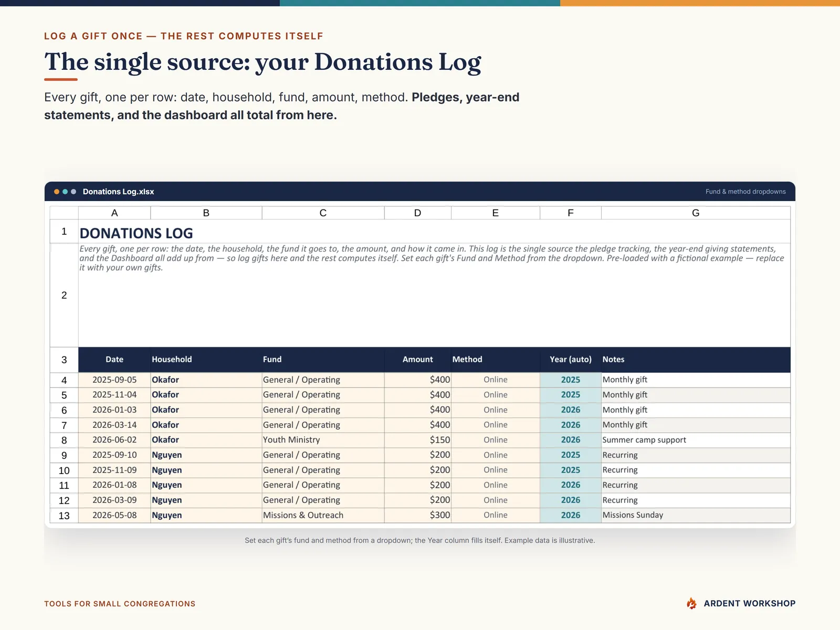Click the Amount column heading
This screenshot has width=840, height=630.
tap(417, 360)
